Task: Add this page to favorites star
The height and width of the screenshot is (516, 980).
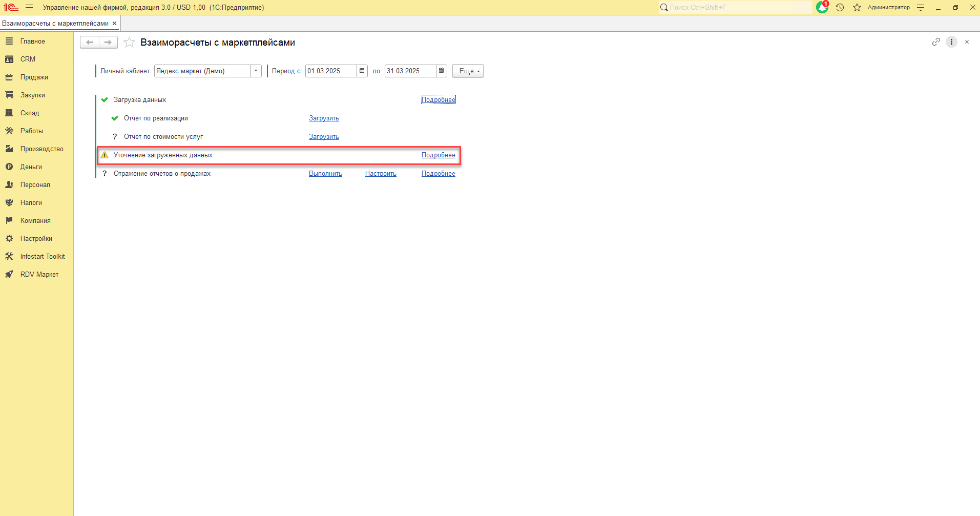Action: (x=129, y=43)
